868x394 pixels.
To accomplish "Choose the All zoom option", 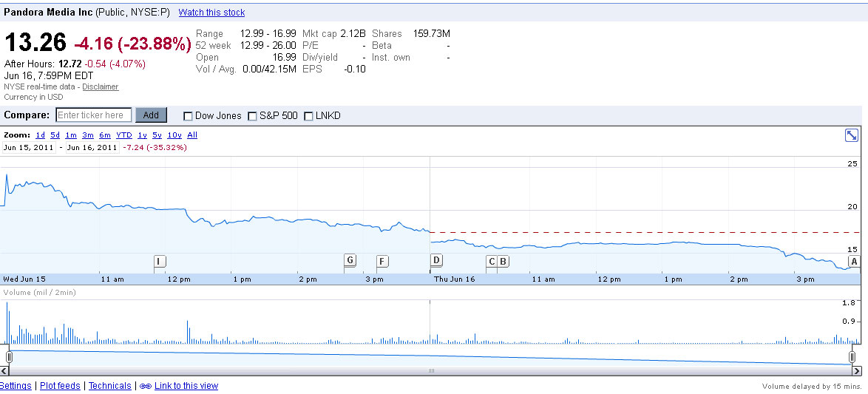I will click(192, 135).
